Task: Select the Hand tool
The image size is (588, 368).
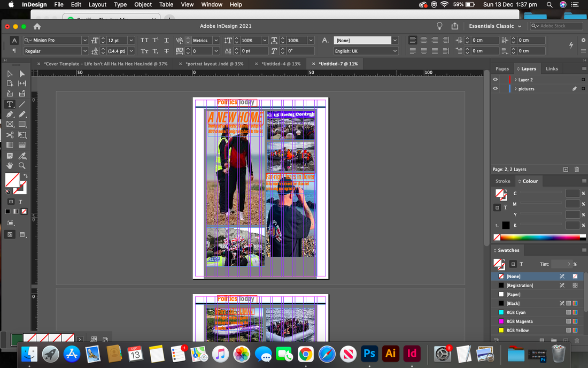Action: coord(10,165)
